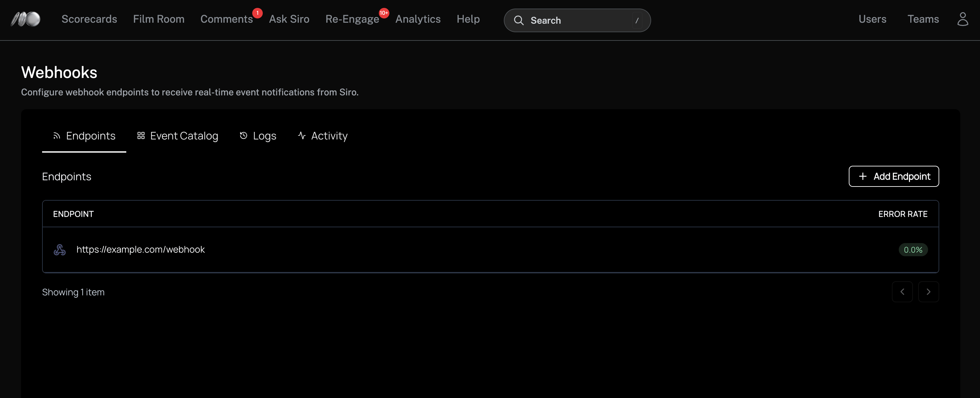Screen dimensions: 980x398
Task: Click the previous page chevron button
Action: (902, 292)
